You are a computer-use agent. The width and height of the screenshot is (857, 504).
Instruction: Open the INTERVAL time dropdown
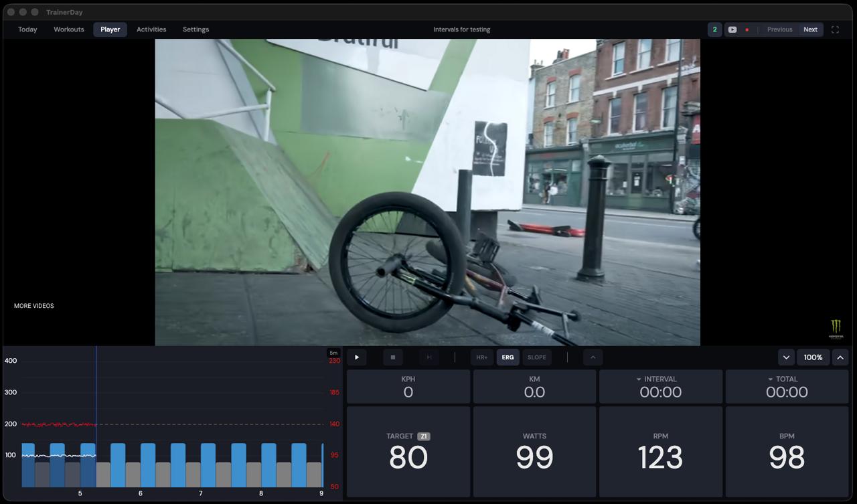(656, 379)
